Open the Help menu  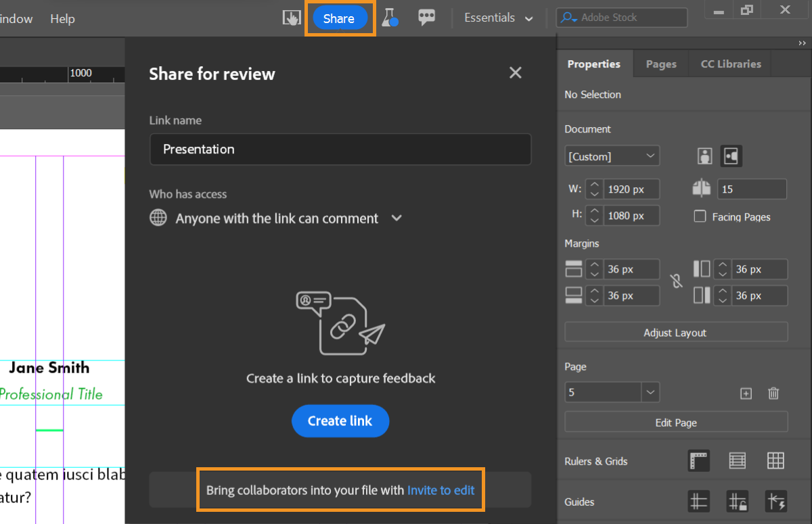(62, 18)
